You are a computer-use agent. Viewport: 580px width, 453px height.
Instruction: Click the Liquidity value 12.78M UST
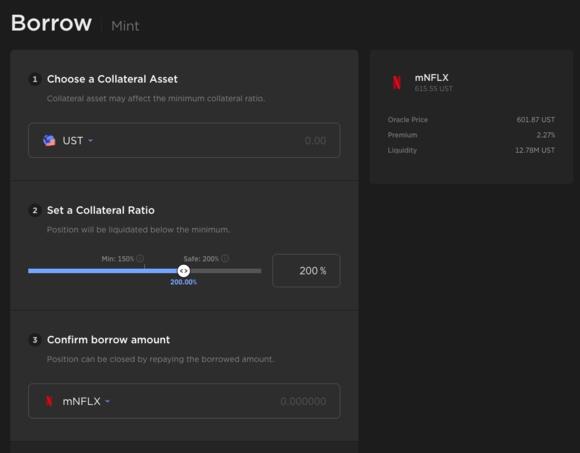(x=535, y=150)
